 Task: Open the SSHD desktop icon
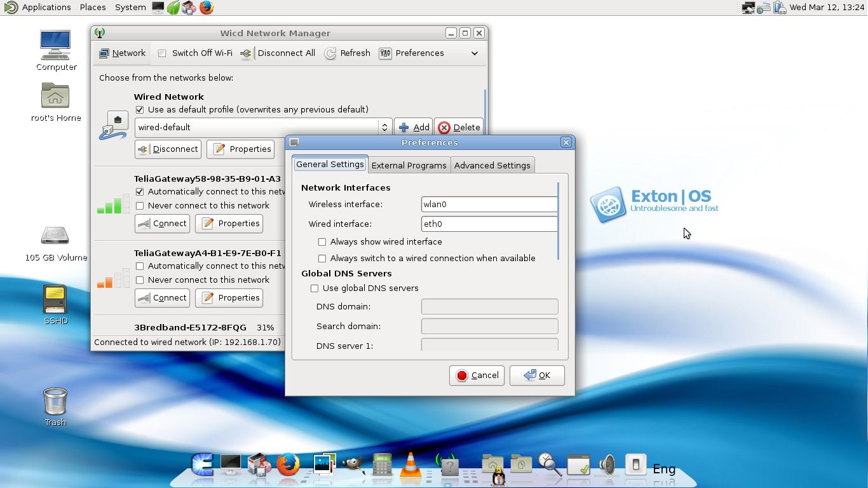(55, 304)
